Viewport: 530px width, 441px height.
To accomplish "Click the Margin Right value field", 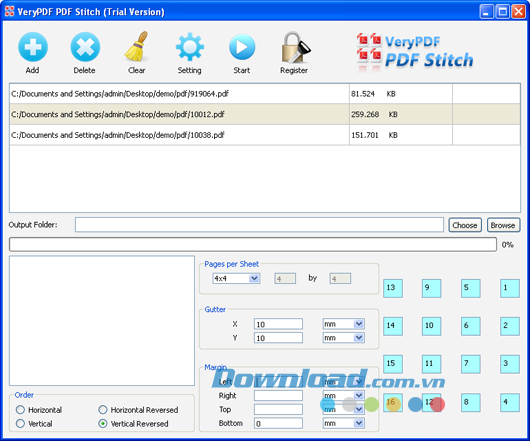I will pyautogui.click(x=278, y=395).
